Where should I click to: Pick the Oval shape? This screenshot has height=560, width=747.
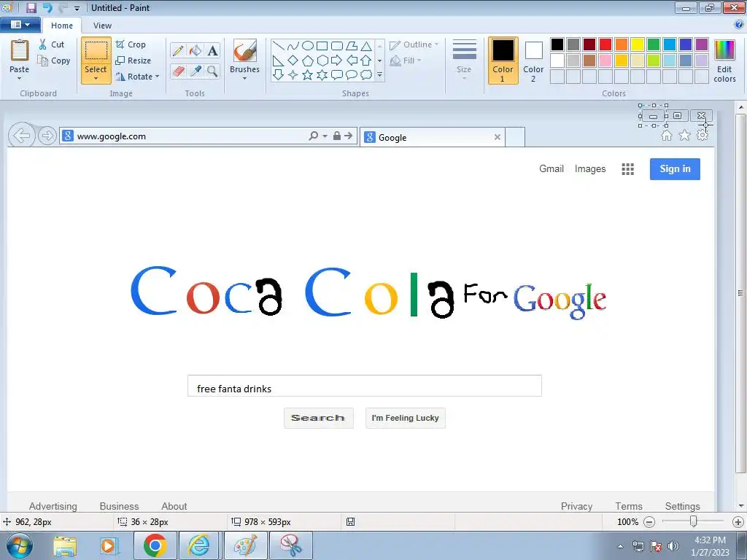point(308,46)
